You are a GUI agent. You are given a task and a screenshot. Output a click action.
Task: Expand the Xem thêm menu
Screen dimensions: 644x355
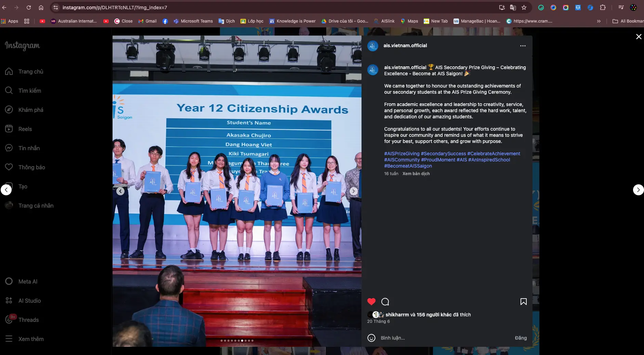point(31,339)
